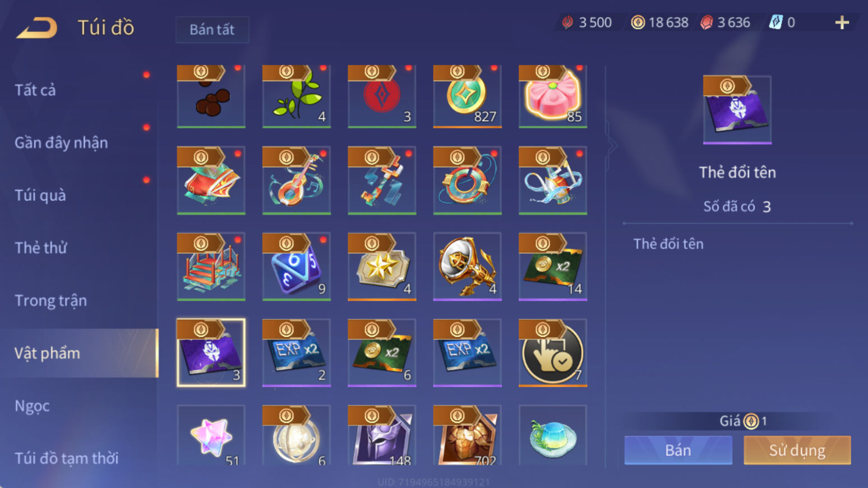
Task: Select the purple knight helmet item
Action: [x=382, y=435]
